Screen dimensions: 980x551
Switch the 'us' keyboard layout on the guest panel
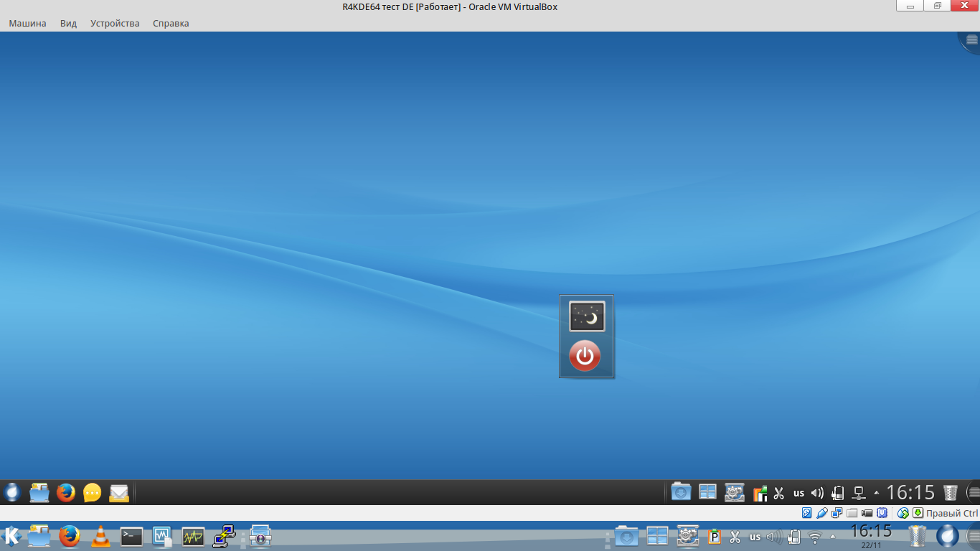point(798,493)
